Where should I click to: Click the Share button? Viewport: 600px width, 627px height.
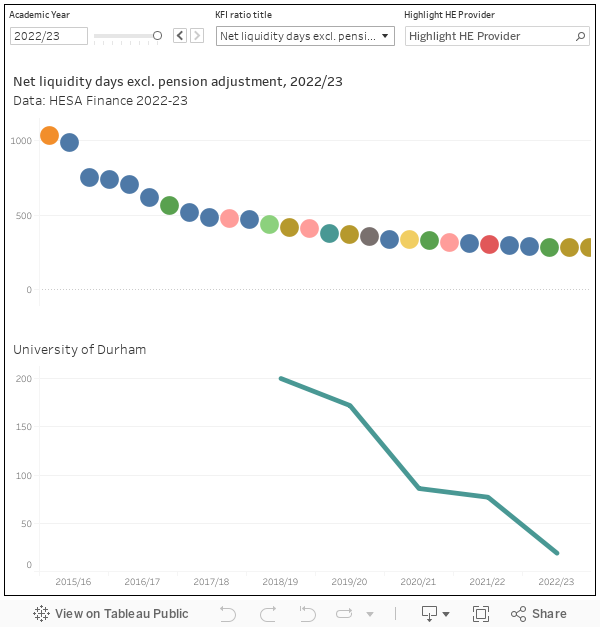(538, 614)
